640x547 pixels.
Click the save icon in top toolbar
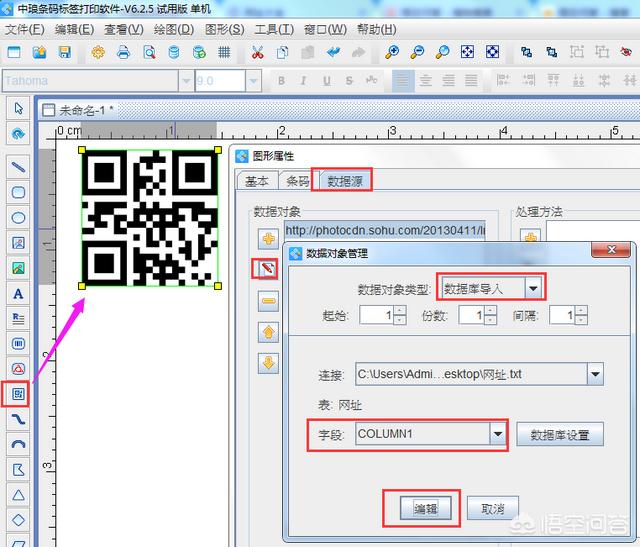[65, 52]
